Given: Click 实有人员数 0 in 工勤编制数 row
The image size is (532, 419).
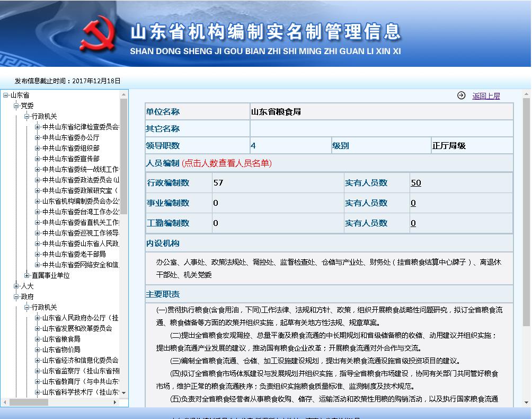Looking at the screenshot, I should click(x=413, y=223).
